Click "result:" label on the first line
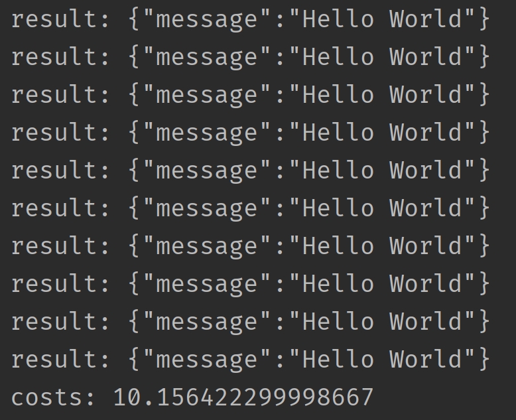 point(60,19)
